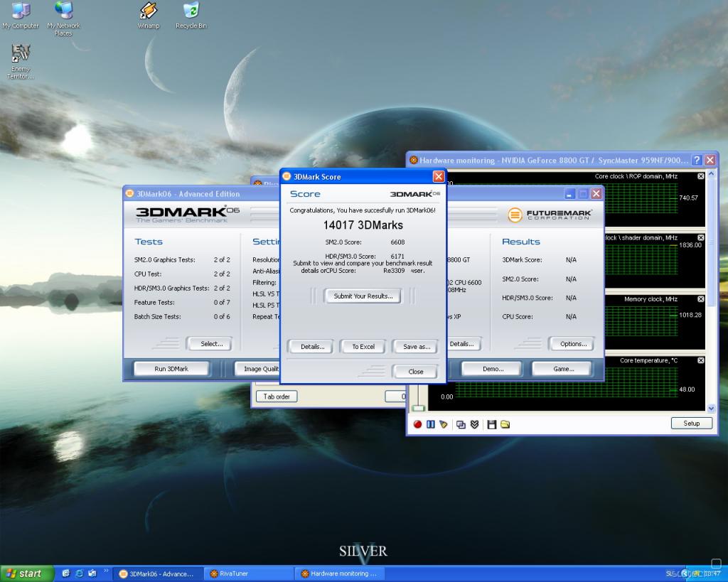
Task: Close the Core clock ROP domain graph
Action: (x=700, y=176)
